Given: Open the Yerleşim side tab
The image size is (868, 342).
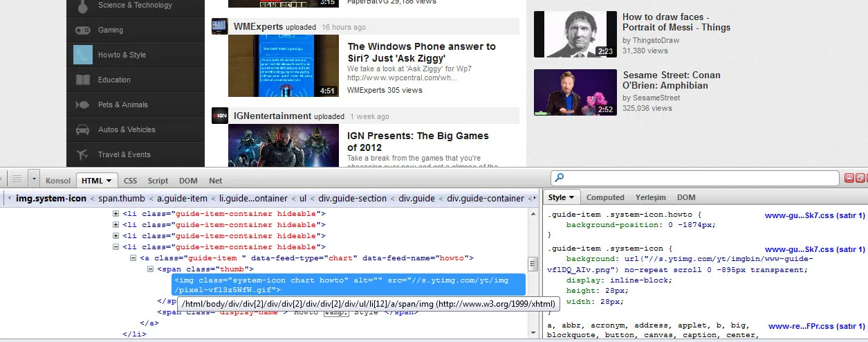Looking at the screenshot, I should [651, 197].
